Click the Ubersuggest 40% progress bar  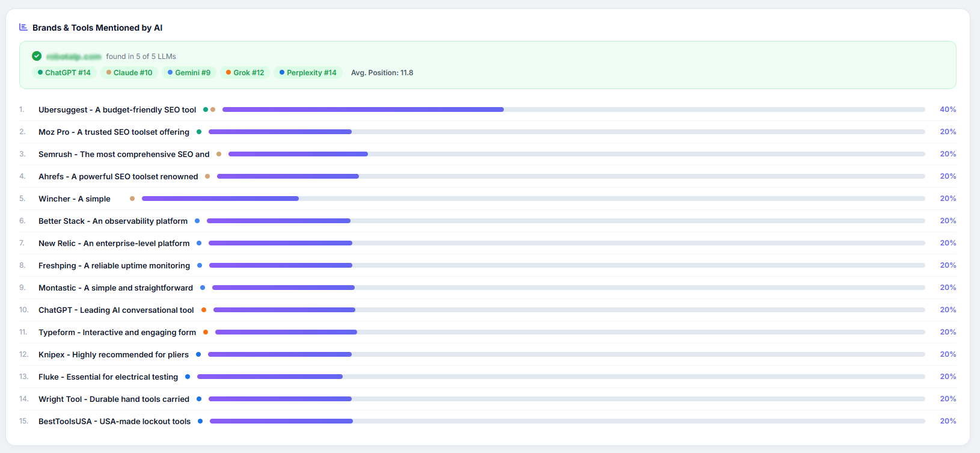[574, 109]
